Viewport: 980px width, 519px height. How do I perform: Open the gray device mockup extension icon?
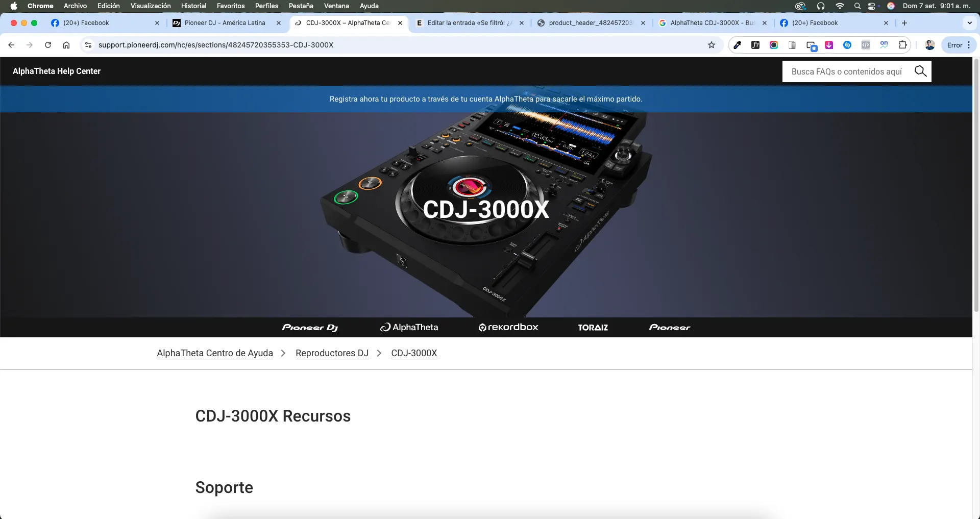(x=792, y=45)
